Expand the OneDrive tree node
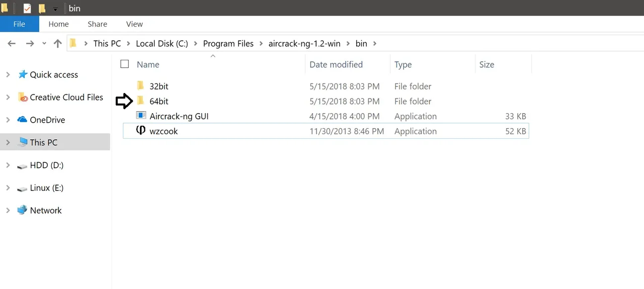Viewport: 644px width, 289px height. point(8,120)
